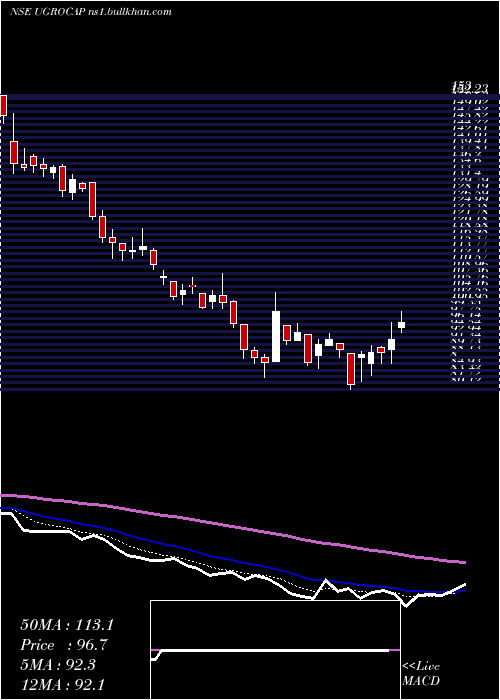Click the last white candlestick on the right
This screenshot has width=500, height=700.
pos(401,325)
